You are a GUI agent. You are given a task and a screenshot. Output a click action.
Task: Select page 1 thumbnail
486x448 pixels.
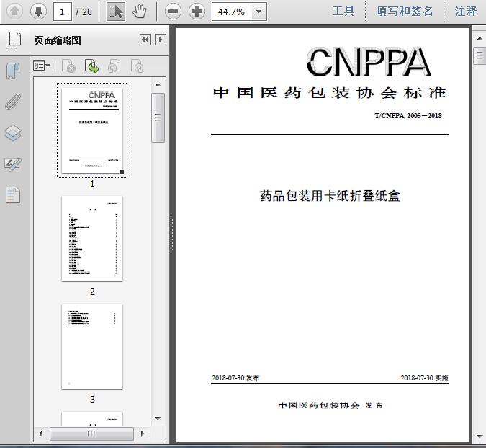(x=92, y=130)
